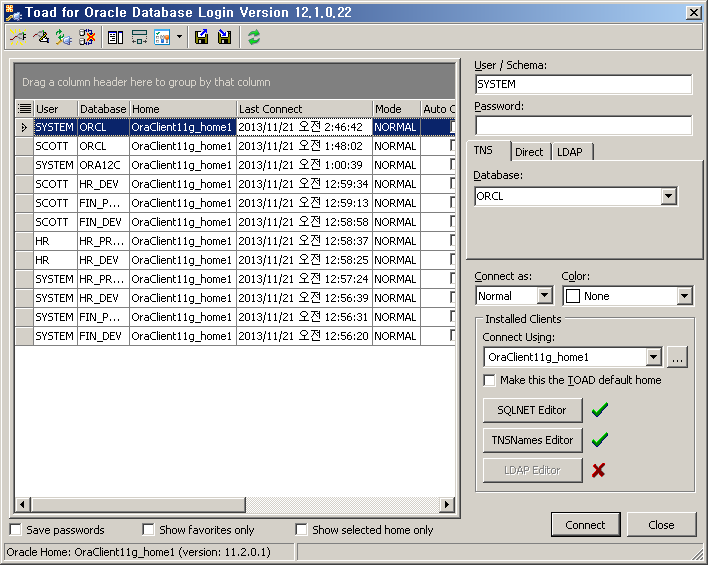Open the TNSNames Editor

(x=531, y=440)
